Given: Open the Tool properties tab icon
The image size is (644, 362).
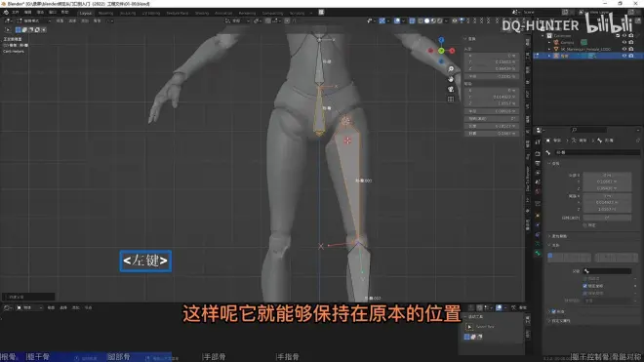Looking at the screenshot, I should coord(538,141).
